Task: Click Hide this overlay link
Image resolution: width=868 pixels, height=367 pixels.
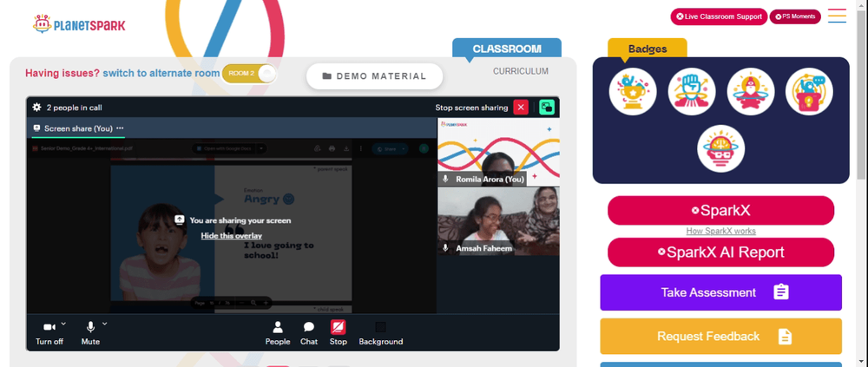Action: pos(232,236)
